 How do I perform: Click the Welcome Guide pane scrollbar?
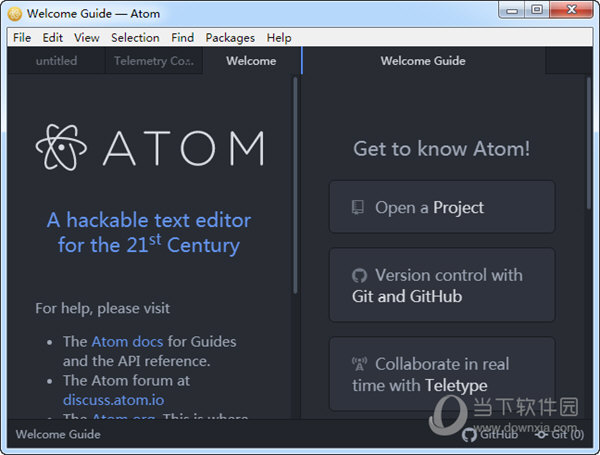pyautogui.click(x=589, y=143)
